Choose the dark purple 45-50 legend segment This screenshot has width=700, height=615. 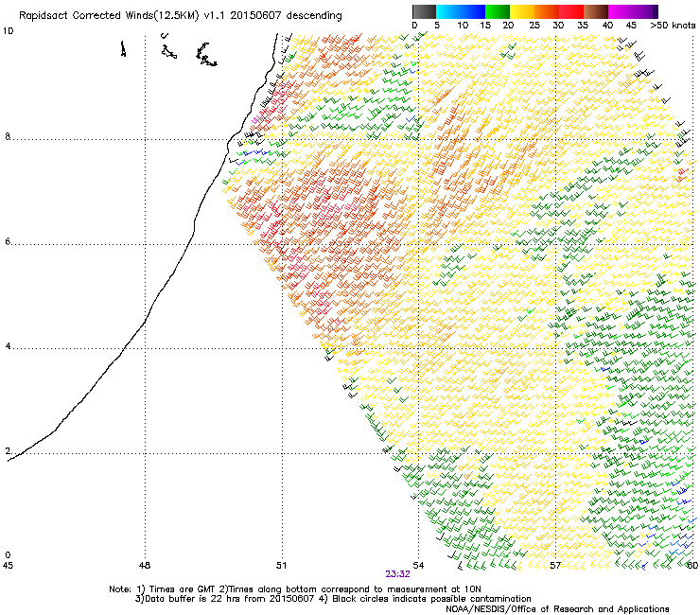pos(645,11)
